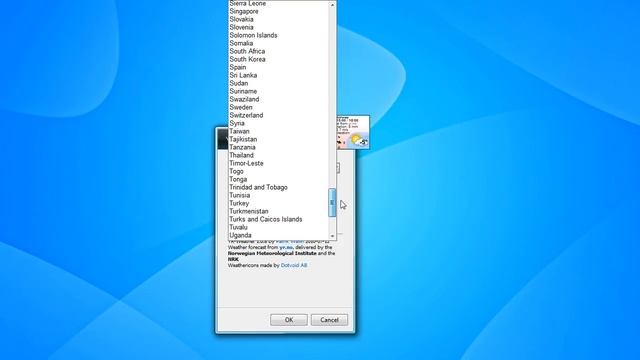Choose Sri Lanka from the list

point(278,76)
